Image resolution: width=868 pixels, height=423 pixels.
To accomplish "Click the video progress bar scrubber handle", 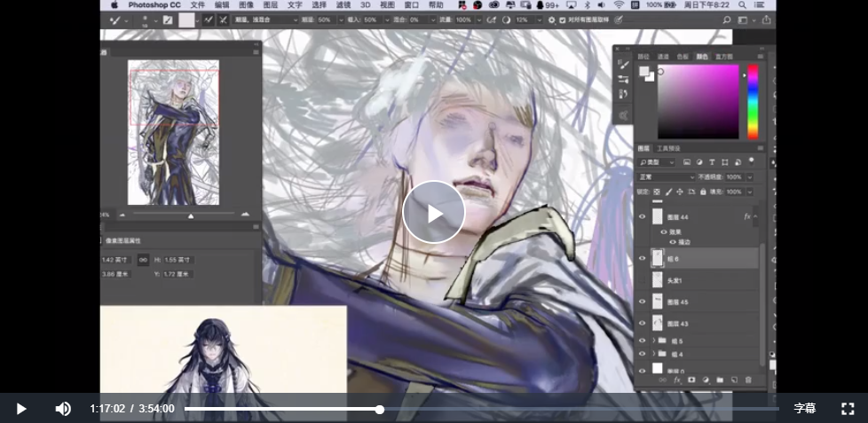I will point(380,409).
